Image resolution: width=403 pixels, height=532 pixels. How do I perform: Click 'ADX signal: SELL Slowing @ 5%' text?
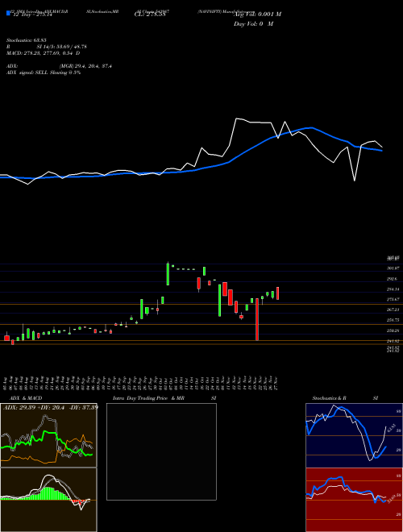pyautogui.click(x=44, y=73)
